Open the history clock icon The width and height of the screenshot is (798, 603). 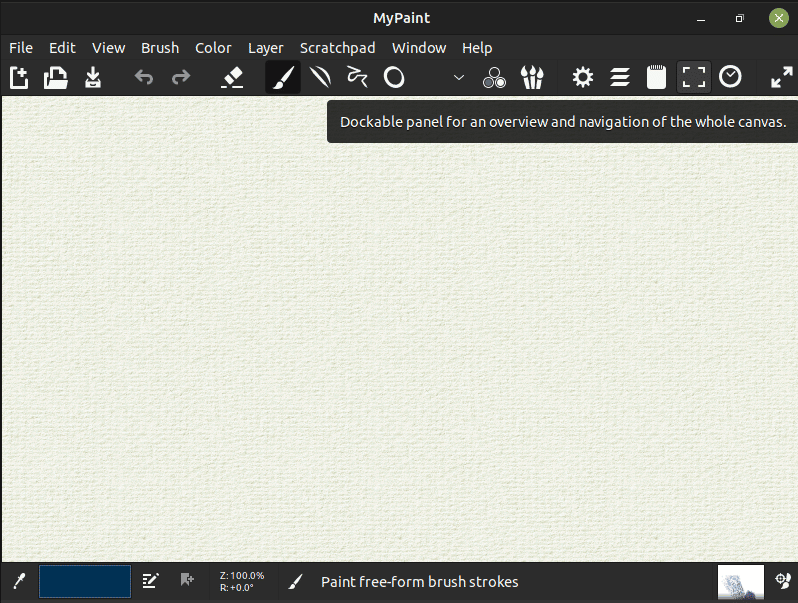pyautogui.click(x=730, y=77)
